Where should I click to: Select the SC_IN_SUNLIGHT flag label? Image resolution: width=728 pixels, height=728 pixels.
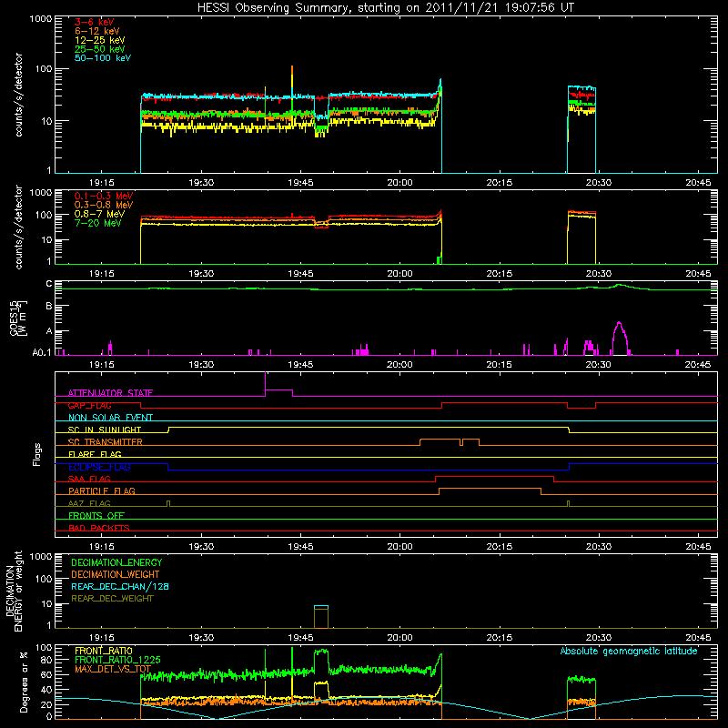click(105, 430)
